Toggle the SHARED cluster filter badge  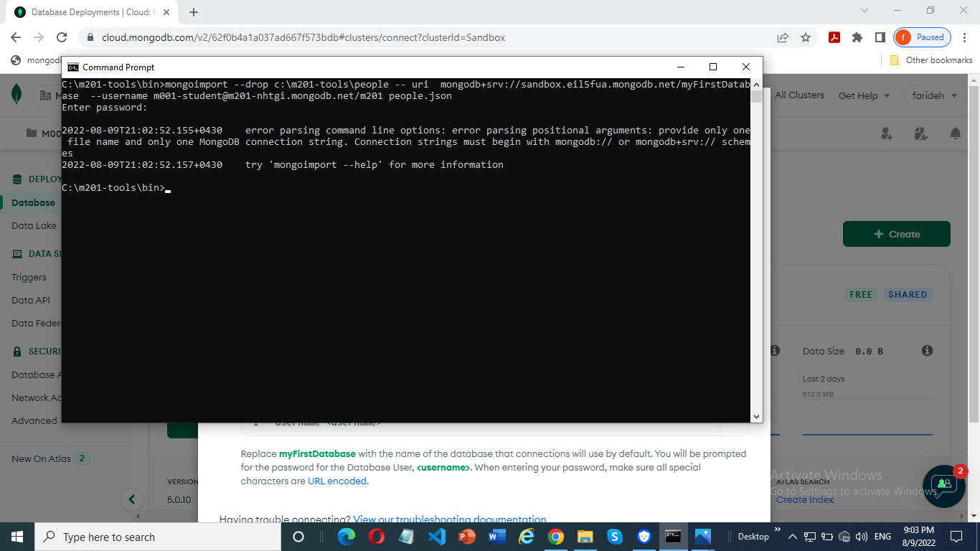coord(908,294)
